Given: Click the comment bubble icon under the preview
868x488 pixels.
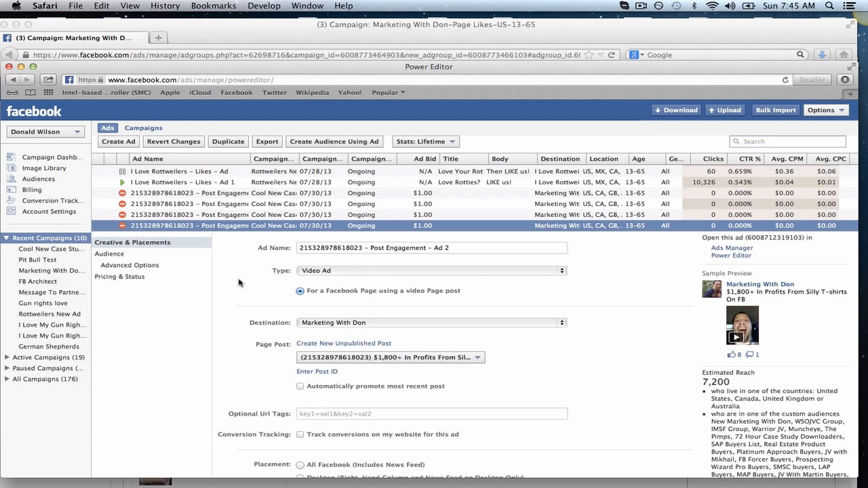Looking at the screenshot, I should (x=749, y=354).
